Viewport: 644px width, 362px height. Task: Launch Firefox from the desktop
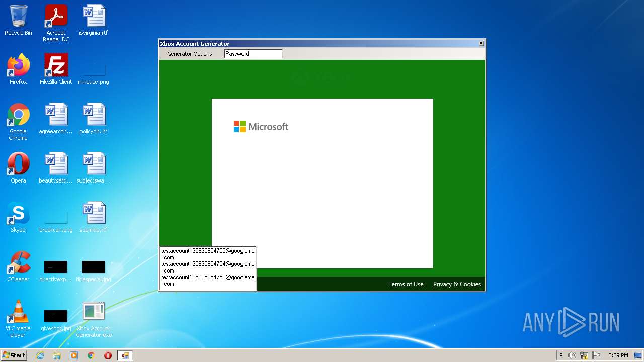(x=18, y=69)
